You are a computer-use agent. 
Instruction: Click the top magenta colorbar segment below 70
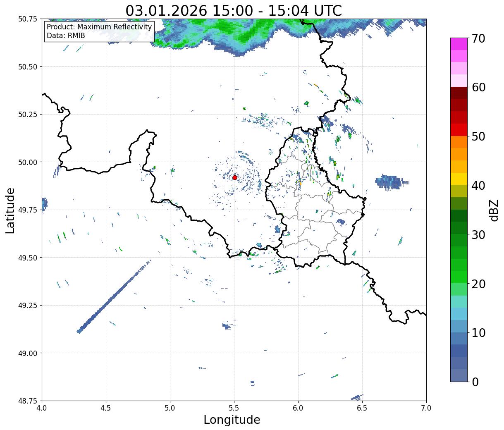click(459, 44)
